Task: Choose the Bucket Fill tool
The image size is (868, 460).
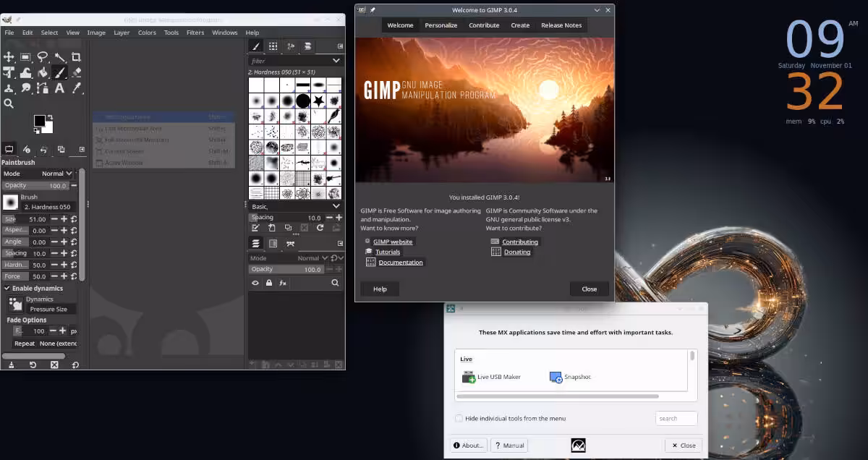Action: [43, 72]
